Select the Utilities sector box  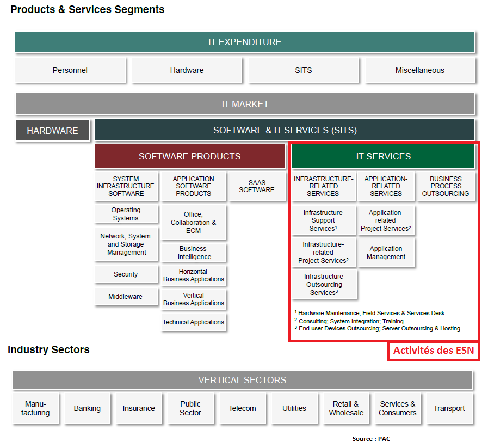point(294,408)
